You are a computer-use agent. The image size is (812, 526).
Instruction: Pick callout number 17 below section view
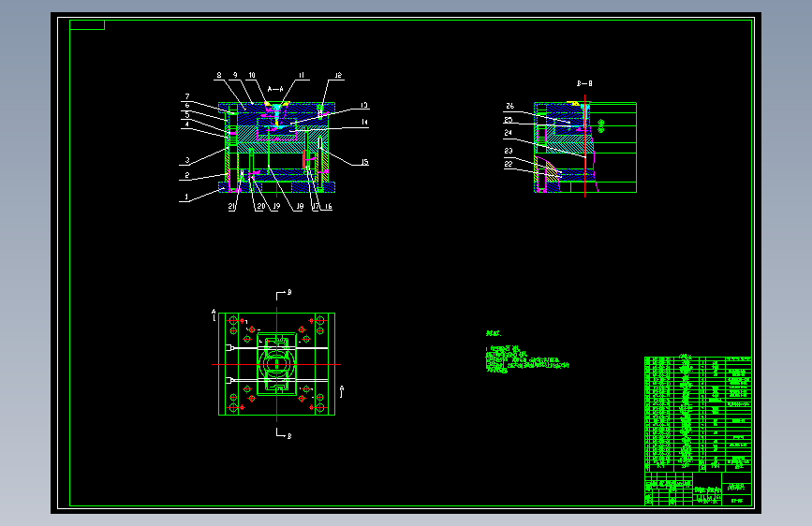pos(316,206)
